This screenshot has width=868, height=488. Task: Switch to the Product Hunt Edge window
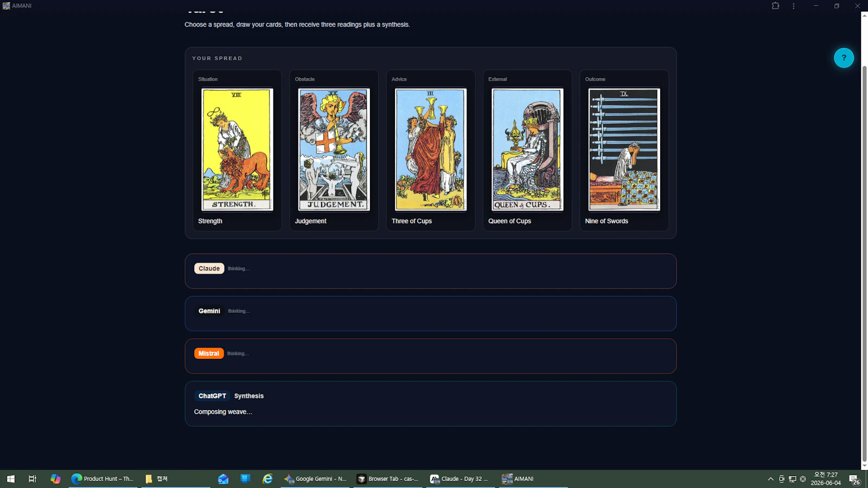pos(103,479)
